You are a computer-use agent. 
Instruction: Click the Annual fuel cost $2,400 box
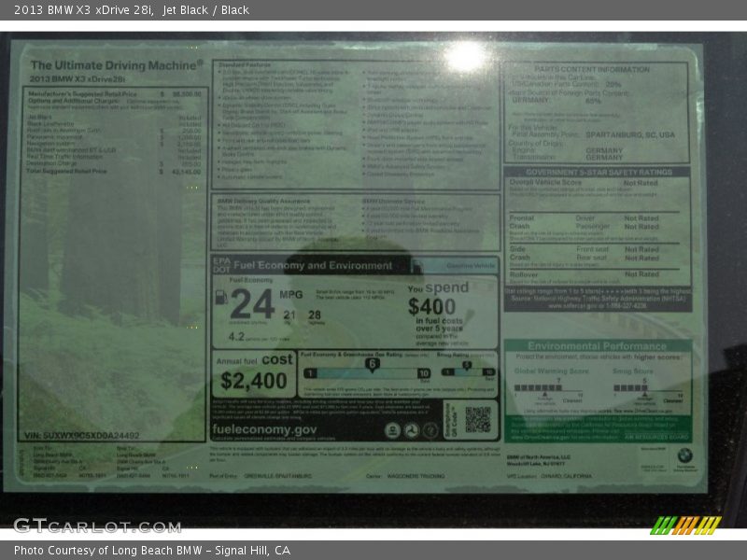tap(254, 373)
